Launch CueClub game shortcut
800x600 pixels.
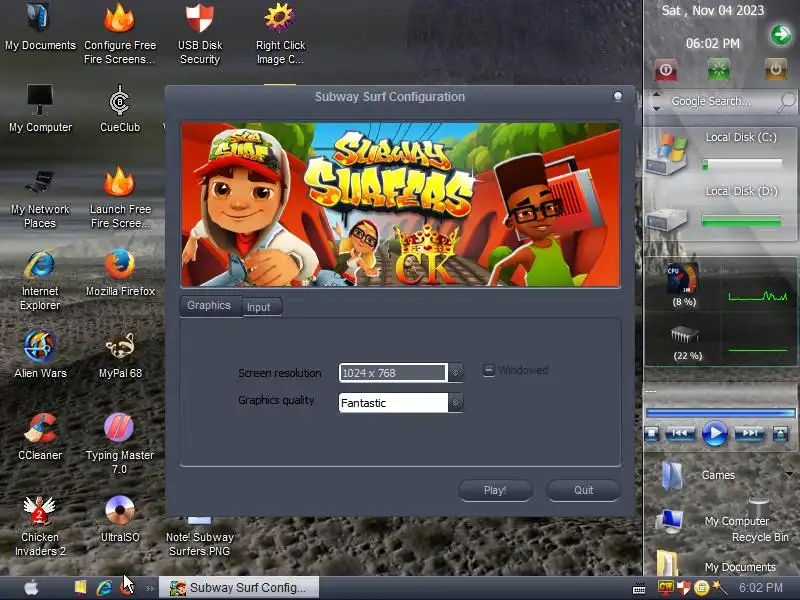click(x=119, y=109)
